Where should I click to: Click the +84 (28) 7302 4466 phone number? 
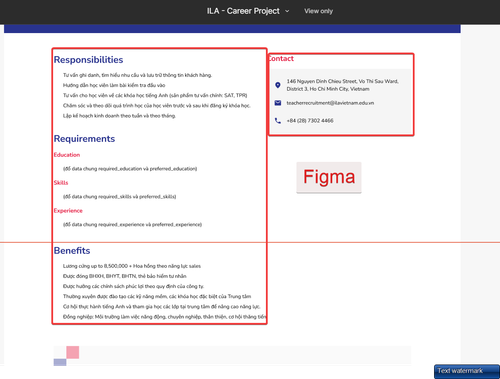click(x=310, y=121)
